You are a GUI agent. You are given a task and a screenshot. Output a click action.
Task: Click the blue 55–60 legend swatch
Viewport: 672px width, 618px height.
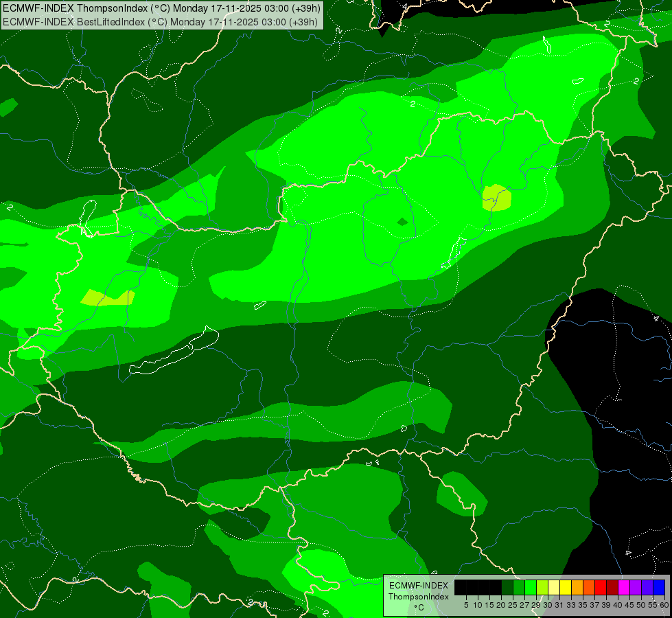coord(659,588)
